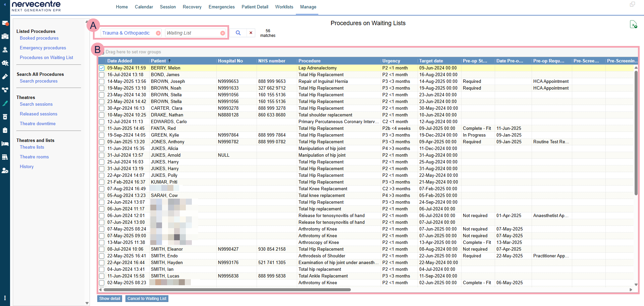Sort by the Patient column header

click(158, 61)
